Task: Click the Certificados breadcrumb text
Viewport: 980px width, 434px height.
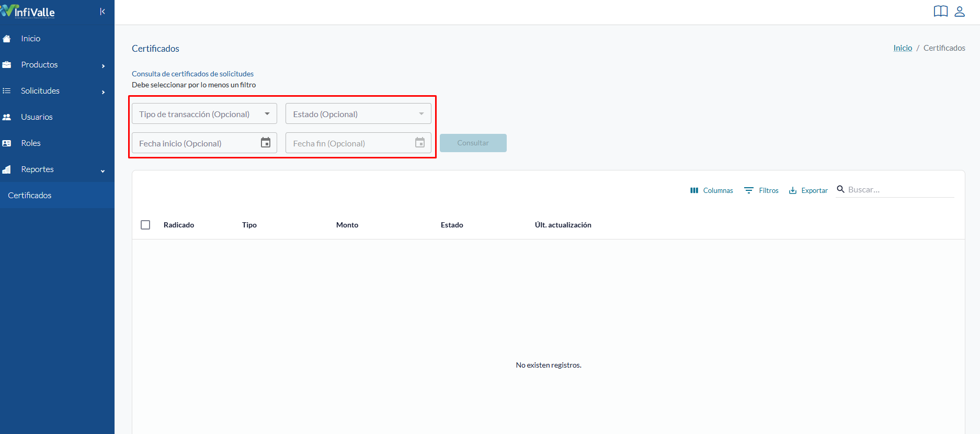Action: click(944, 48)
